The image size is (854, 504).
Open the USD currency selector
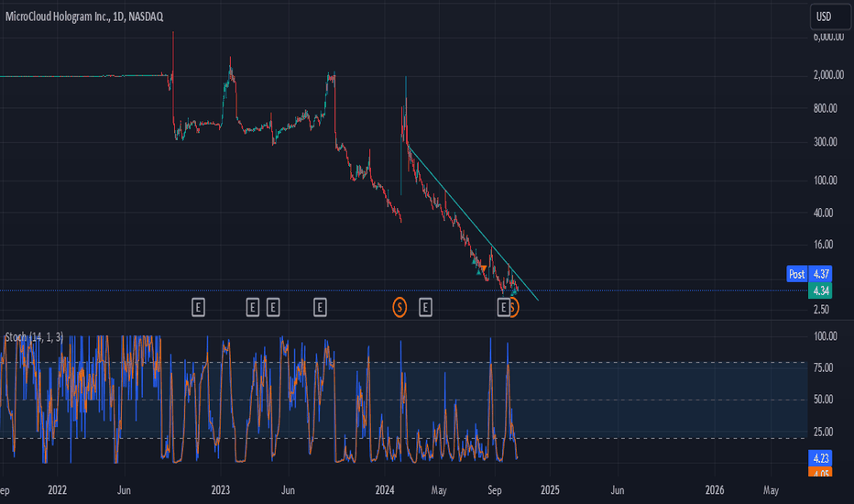[830, 16]
